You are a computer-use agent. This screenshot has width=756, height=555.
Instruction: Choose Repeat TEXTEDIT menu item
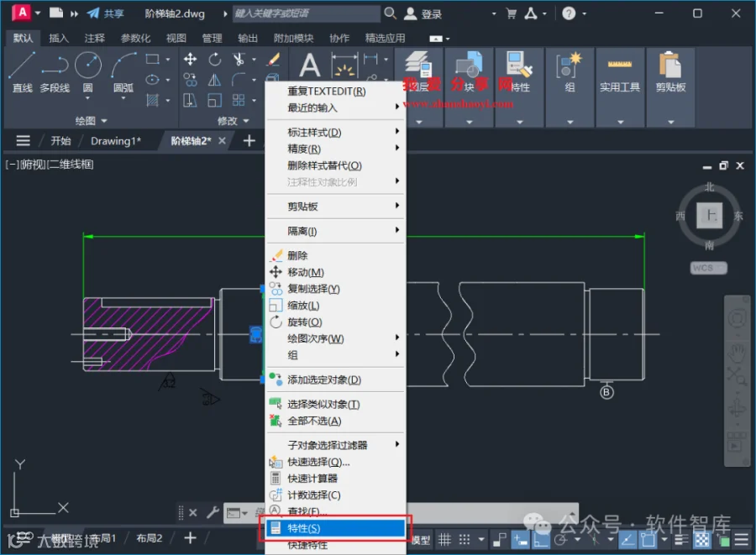[x=335, y=91]
